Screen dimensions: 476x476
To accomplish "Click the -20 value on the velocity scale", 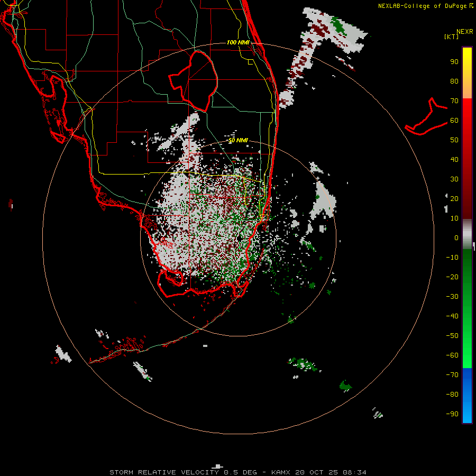I will tap(452, 277).
